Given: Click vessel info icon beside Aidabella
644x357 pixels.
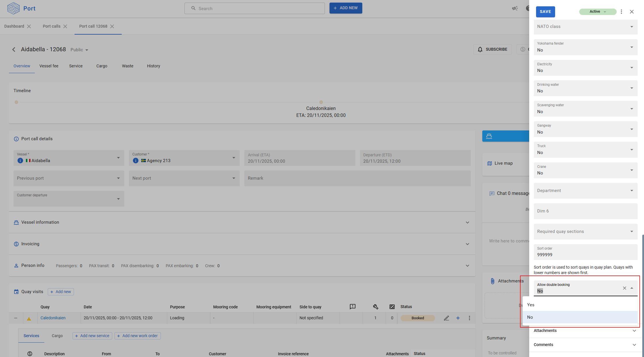Looking at the screenshot, I should point(20,161).
